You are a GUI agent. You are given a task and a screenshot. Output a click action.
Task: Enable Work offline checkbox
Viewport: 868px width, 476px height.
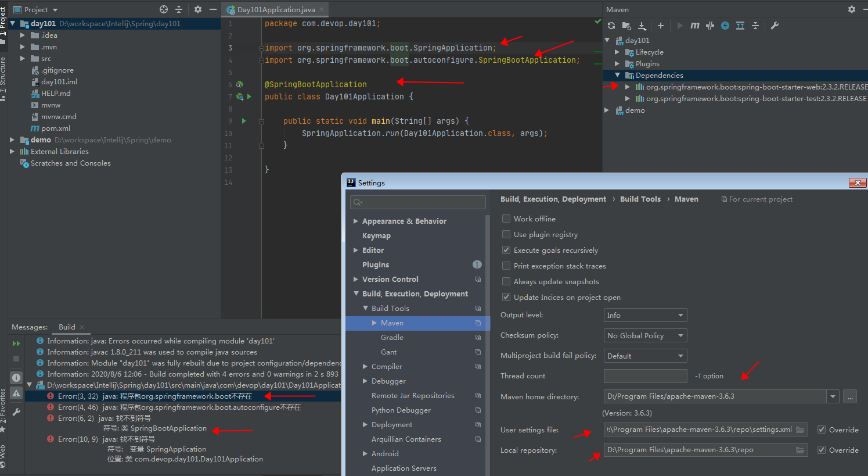click(506, 219)
